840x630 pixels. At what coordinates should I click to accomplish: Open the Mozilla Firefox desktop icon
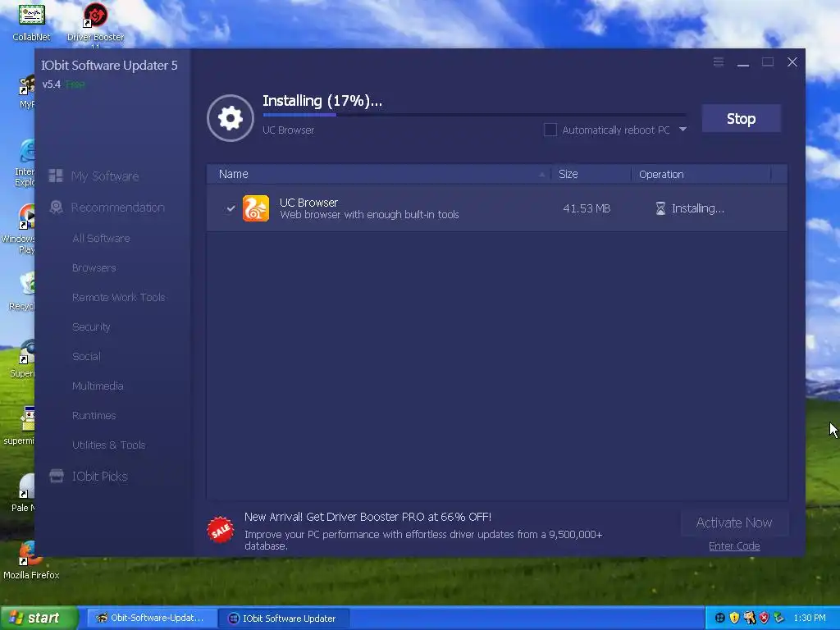(31, 560)
